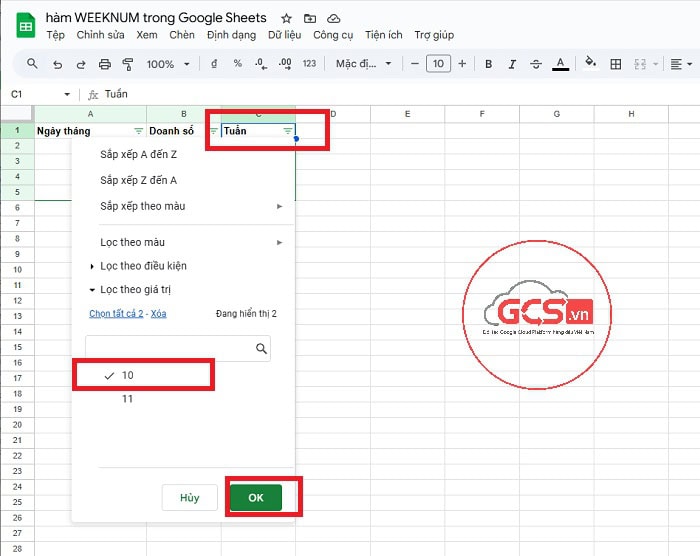Screen dimensions: 700x556
Task: Open the zoom 100% dropdown
Action: 167,64
